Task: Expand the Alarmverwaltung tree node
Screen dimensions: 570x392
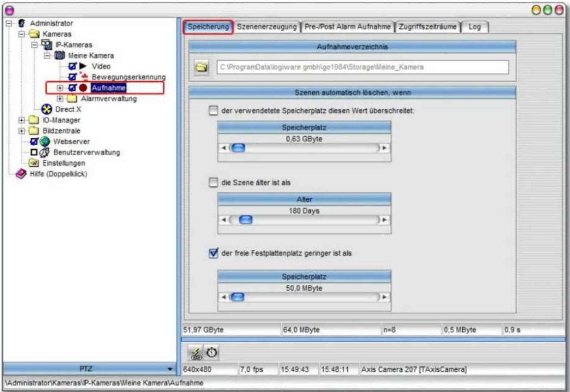Action: [60, 98]
